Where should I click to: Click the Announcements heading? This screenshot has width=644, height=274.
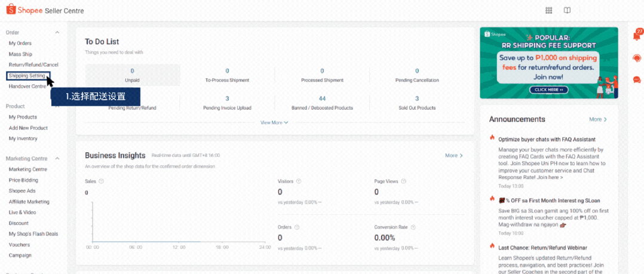pyautogui.click(x=517, y=119)
